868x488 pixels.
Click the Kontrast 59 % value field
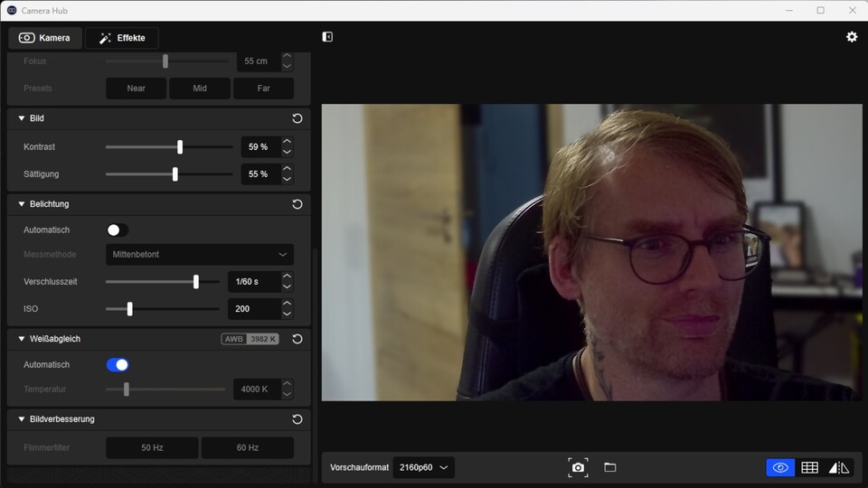(260, 147)
